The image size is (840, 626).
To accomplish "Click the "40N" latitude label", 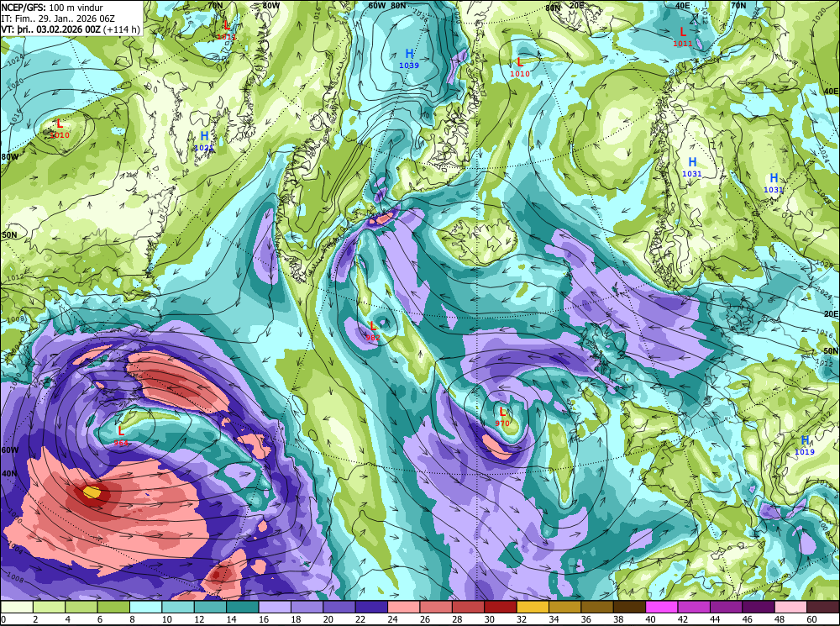I will coord(9,474).
